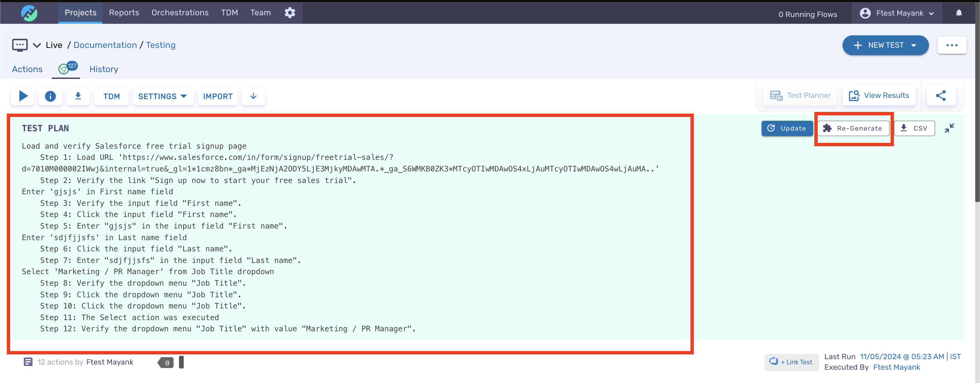Click the line starting with Step 12
Image resolution: width=980 pixels, height=383 pixels.
click(228, 329)
